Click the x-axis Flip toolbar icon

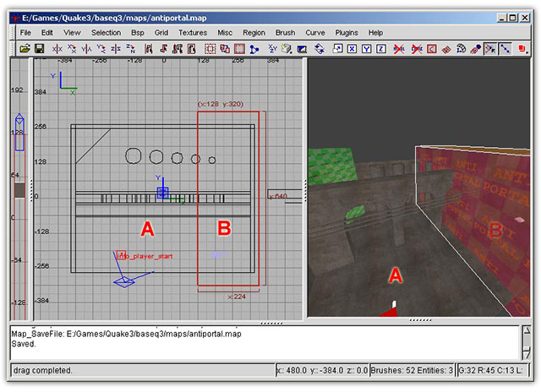[x=57, y=50]
